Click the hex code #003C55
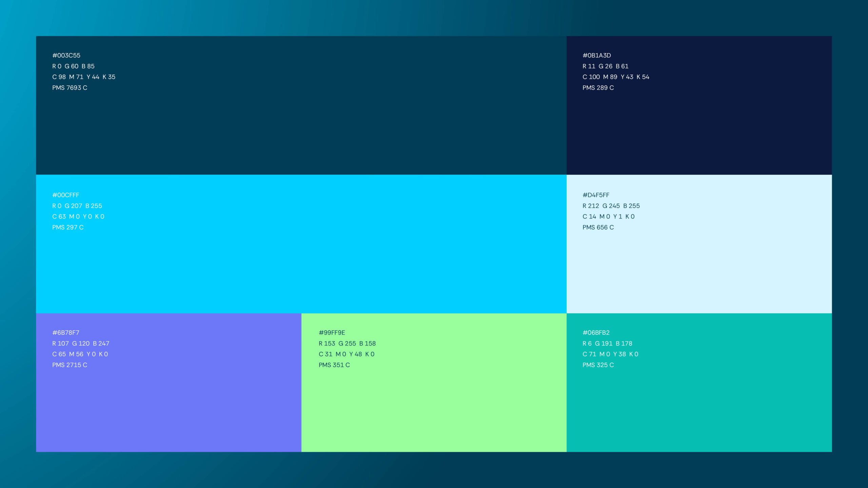 pyautogui.click(x=66, y=55)
